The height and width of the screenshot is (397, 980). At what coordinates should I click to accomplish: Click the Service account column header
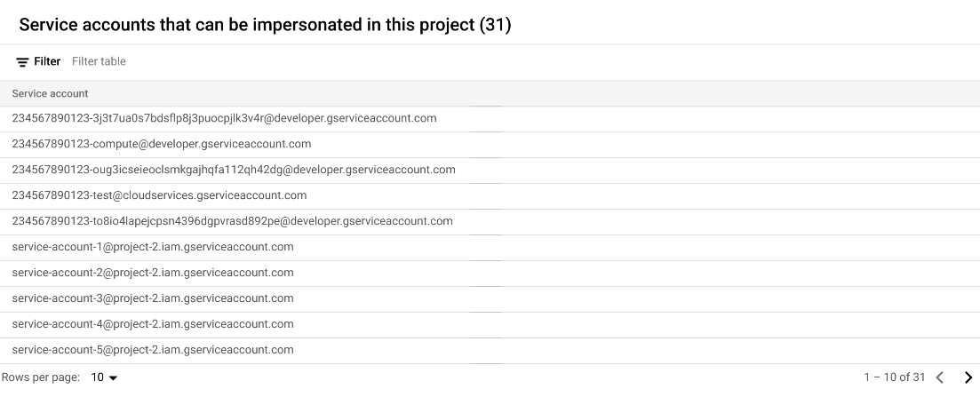(x=50, y=93)
